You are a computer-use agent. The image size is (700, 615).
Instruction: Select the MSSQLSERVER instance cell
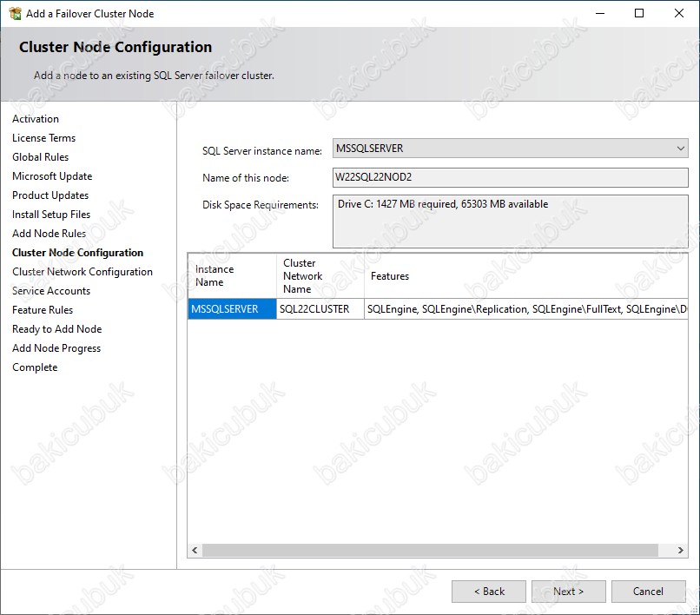(x=232, y=309)
